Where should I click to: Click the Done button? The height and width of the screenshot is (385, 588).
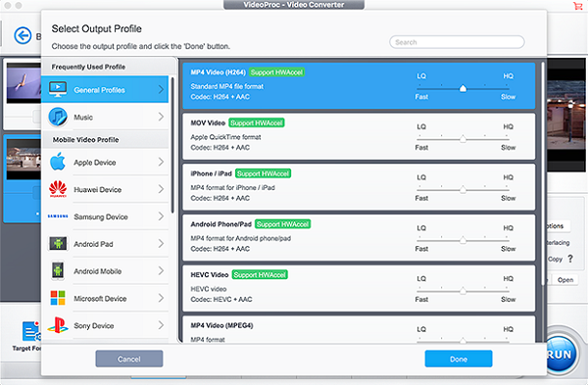point(459,359)
